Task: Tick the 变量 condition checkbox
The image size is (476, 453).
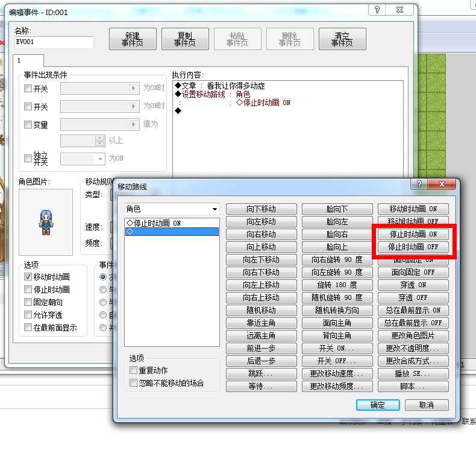Action: click(28, 125)
